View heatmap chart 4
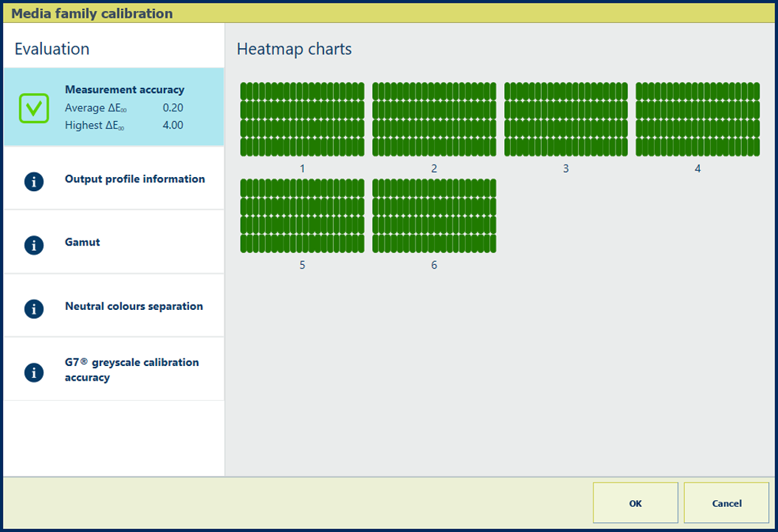This screenshot has height=532, width=778. coord(698,120)
